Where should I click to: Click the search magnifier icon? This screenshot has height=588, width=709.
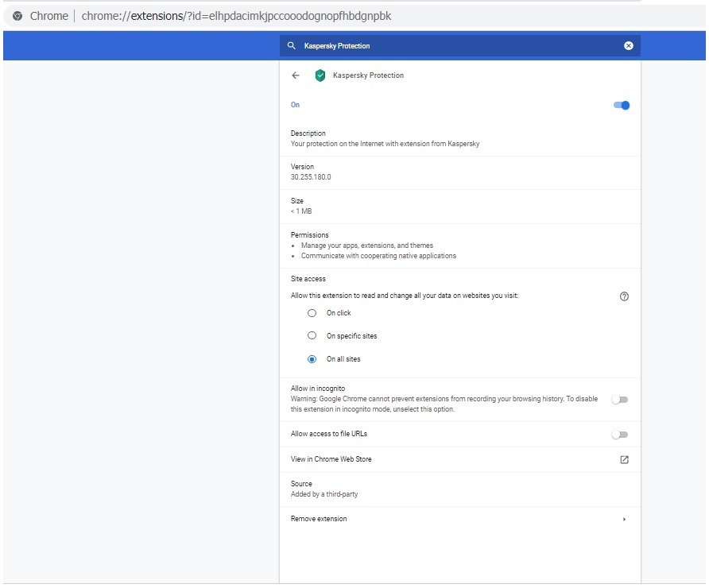pos(292,45)
